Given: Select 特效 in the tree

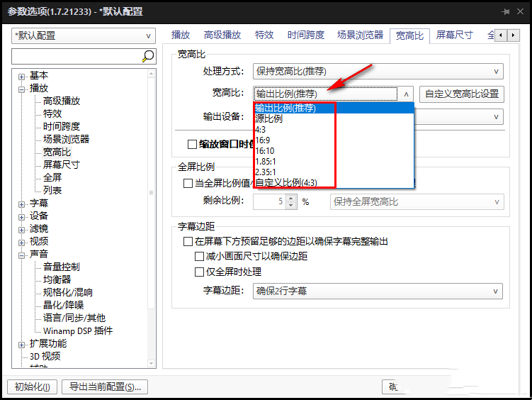Looking at the screenshot, I should 52,113.
